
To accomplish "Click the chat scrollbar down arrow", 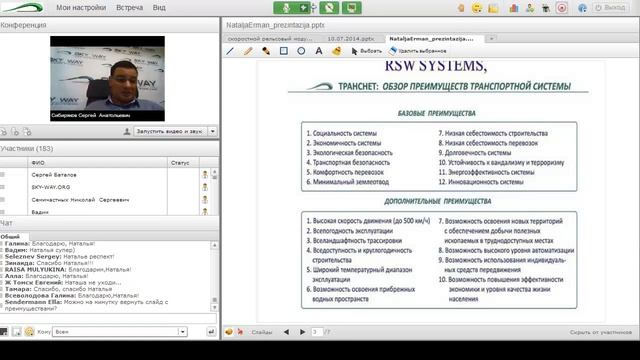I will click(x=215, y=308).
